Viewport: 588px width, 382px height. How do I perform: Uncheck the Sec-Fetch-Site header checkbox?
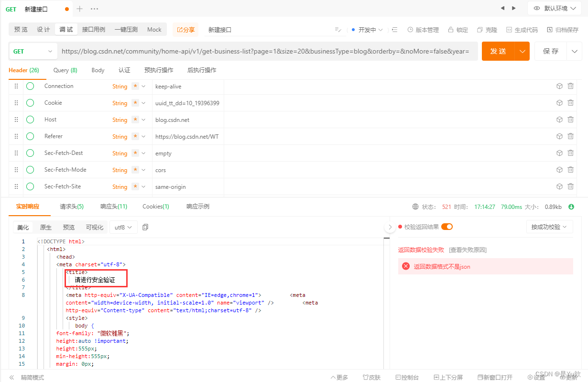pos(30,186)
